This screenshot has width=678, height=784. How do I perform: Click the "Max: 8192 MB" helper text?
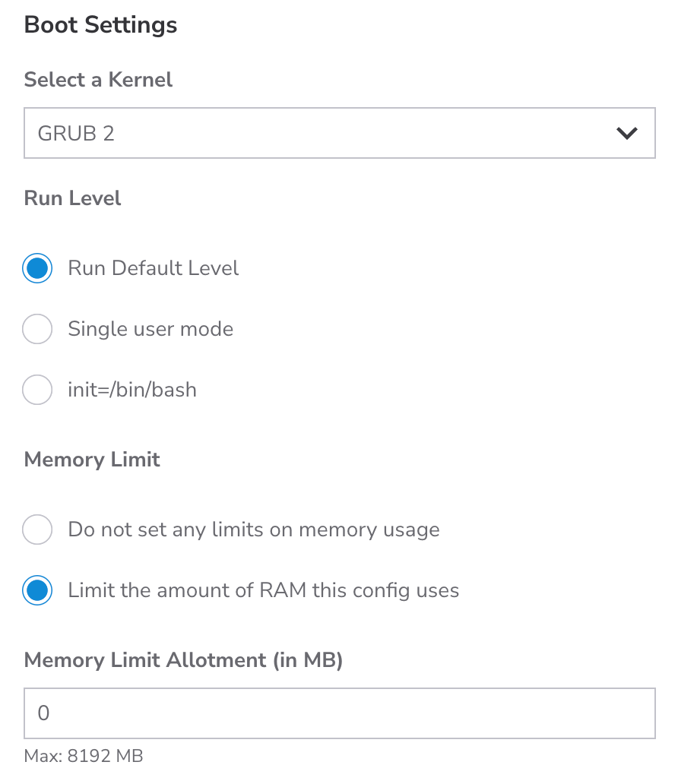84,756
